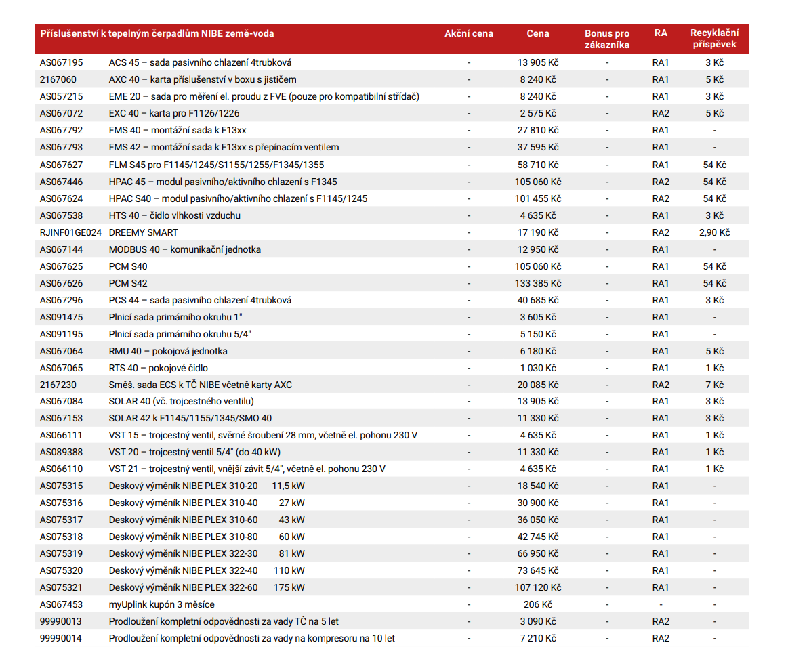This screenshot has width=788, height=672.
Task: Select 'RMU 40 – pokojová jednotka'
Action: click(x=168, y=352)
